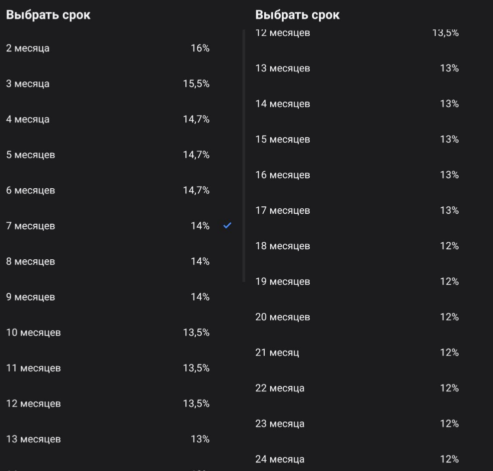Click the blue checkmark beside 7 месяцев
493x471 pixels.
pos(227,226)
